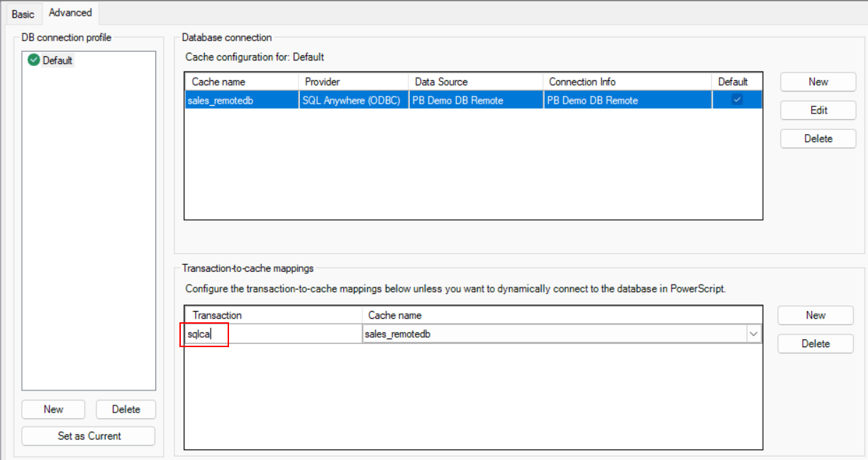868x460 pixels.
Task: Click the SQL Anywhere (ODBC) provider cell
Action: pyautogui.click(x=353, y=100)
